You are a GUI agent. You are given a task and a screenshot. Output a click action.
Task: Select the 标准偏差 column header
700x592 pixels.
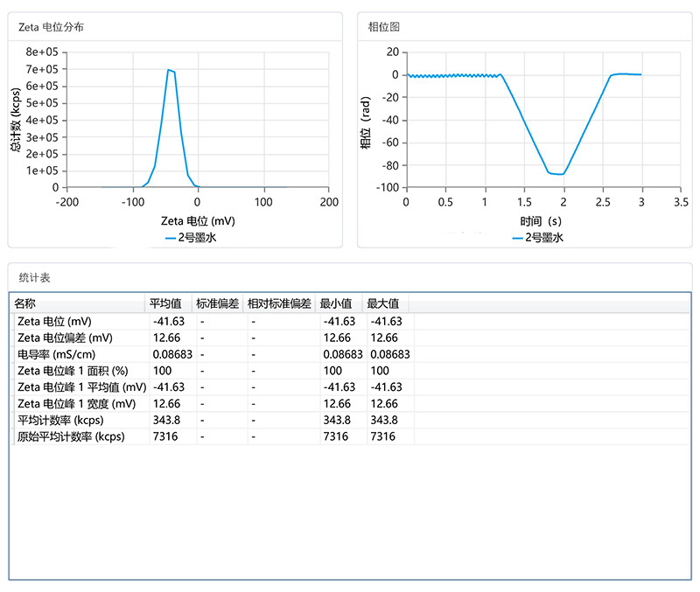[218, 303]
